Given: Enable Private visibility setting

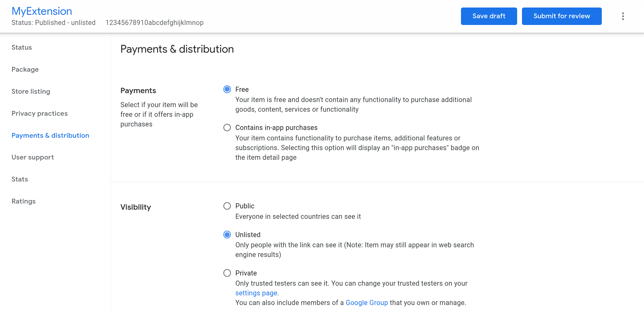Looking at the screenshot, I should click(227, 273).
